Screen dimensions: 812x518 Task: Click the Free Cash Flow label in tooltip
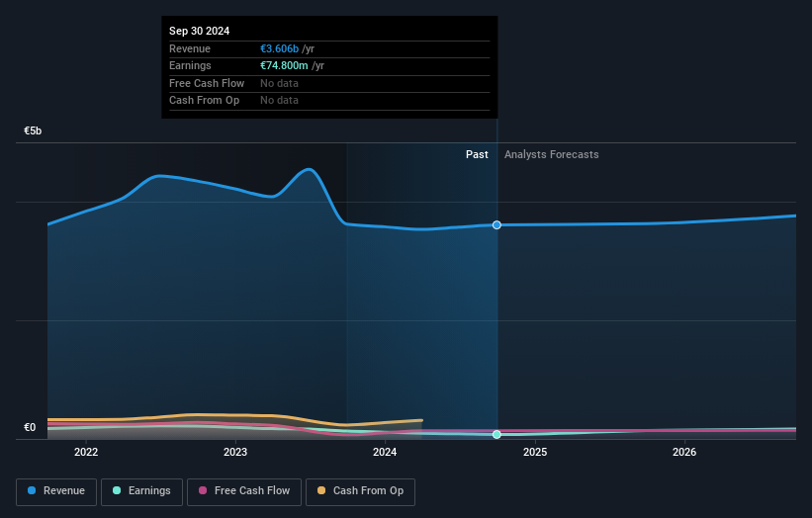tap(207, 83)
